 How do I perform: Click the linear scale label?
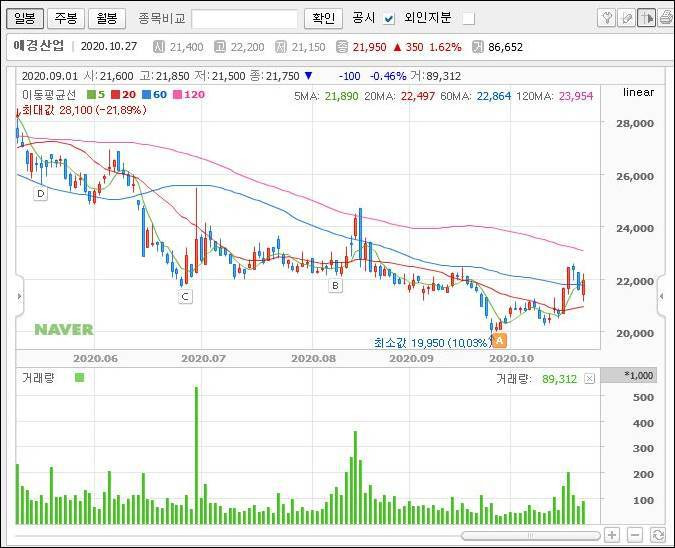click(638, 92)
